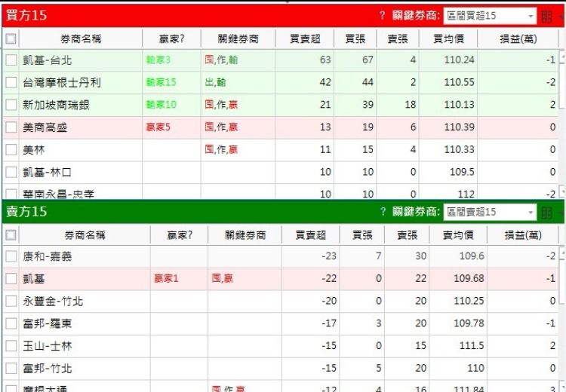
Task: Open column grid settings in seller panel
Action: click(547, 213)
